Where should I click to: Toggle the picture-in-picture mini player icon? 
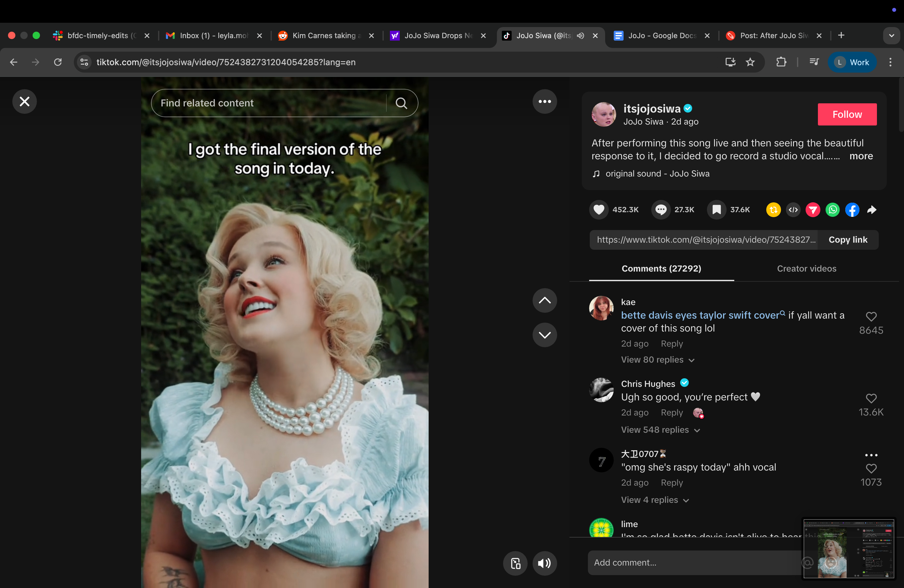coord(515,563)
